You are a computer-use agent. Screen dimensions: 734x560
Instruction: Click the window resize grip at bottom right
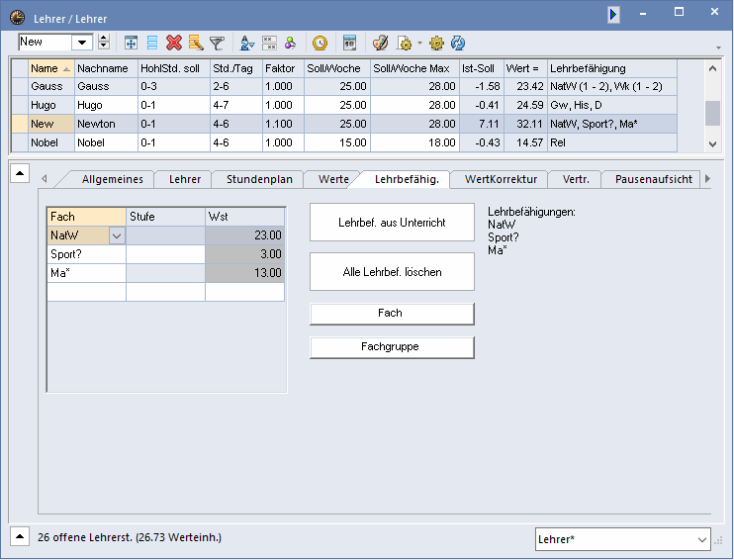(718, 541)
